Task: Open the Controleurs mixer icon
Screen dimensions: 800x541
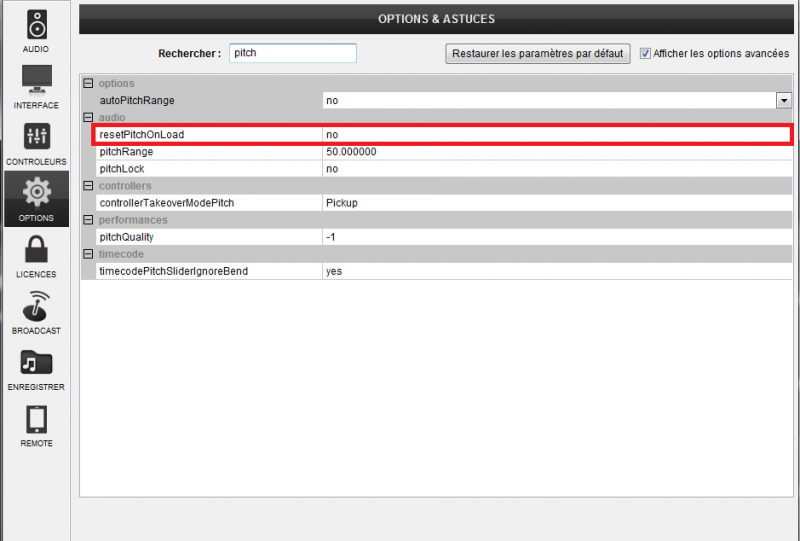Action: 37,136
